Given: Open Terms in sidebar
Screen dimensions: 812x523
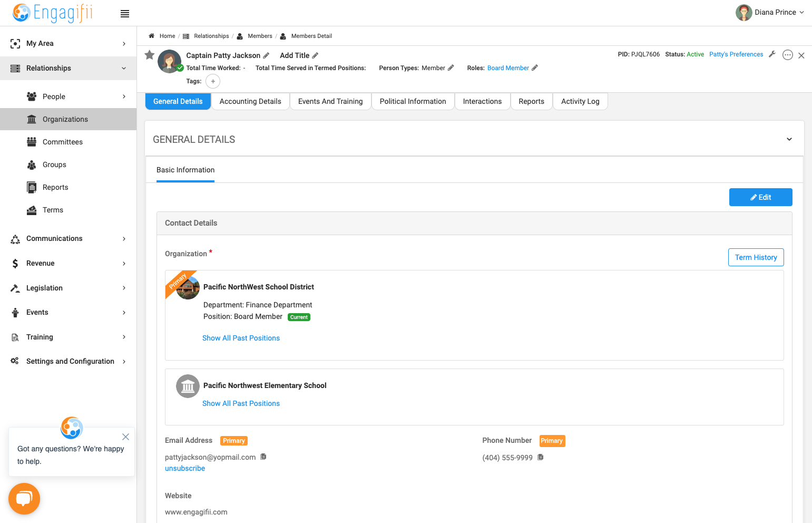Looking at the screenshot, I should coord(69,210).
